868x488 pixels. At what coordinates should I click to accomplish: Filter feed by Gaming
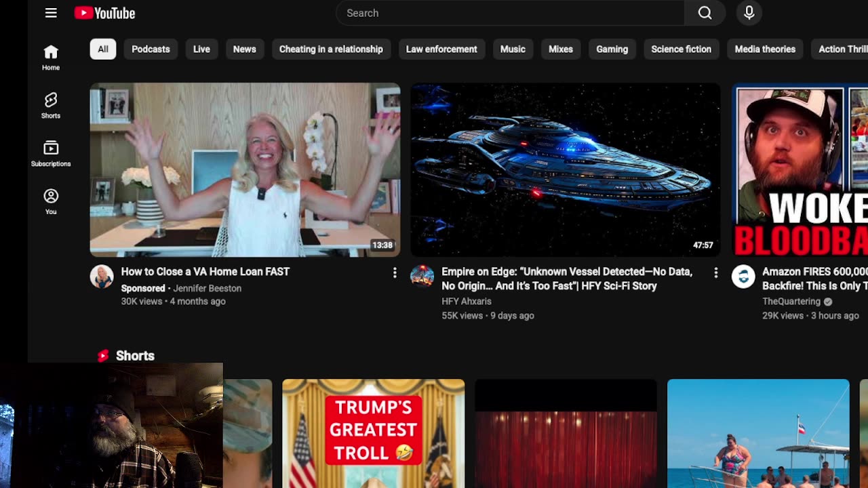click(x=612, y=49)
